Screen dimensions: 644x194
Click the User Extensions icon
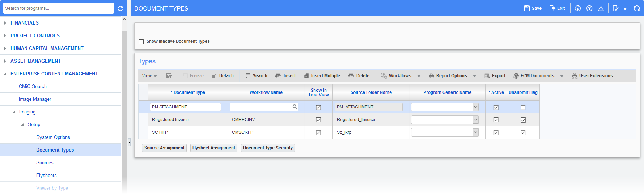click(575, 76)
